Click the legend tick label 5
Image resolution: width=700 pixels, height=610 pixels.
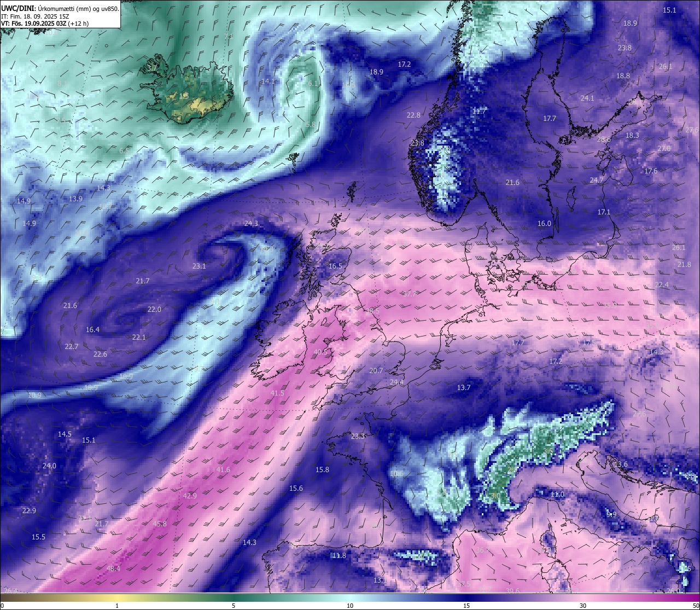click(234, 606)
